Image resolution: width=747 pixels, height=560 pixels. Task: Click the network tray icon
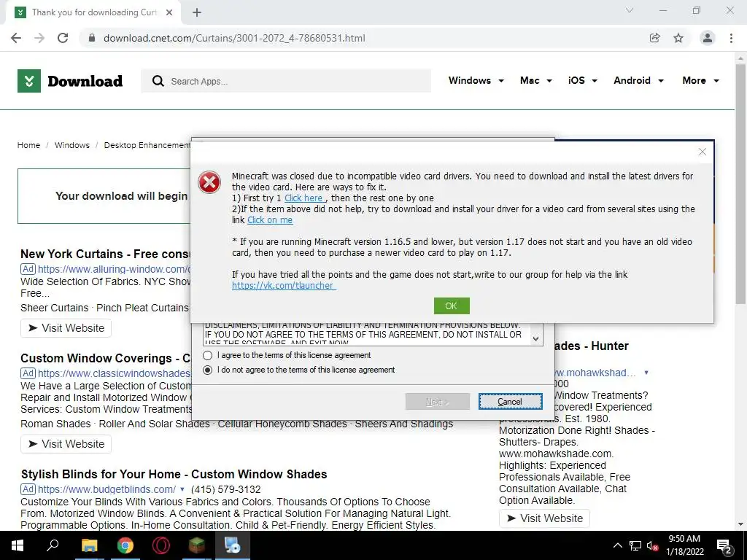pos(635,545)
